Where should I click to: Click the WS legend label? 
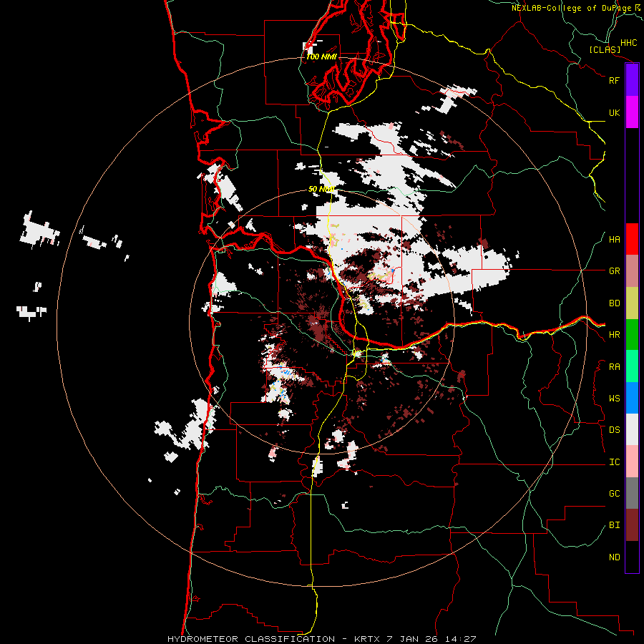pos(614,399)
